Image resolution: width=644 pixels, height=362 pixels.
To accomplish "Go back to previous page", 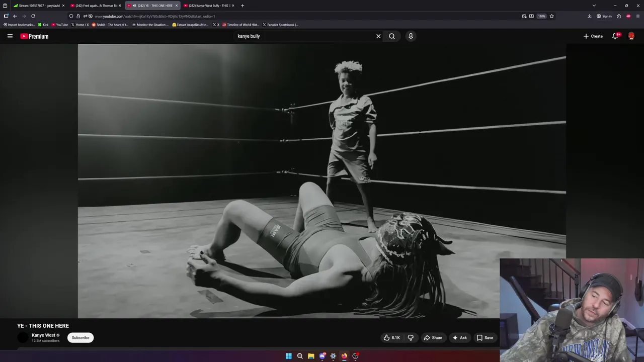I will (15, 16).
